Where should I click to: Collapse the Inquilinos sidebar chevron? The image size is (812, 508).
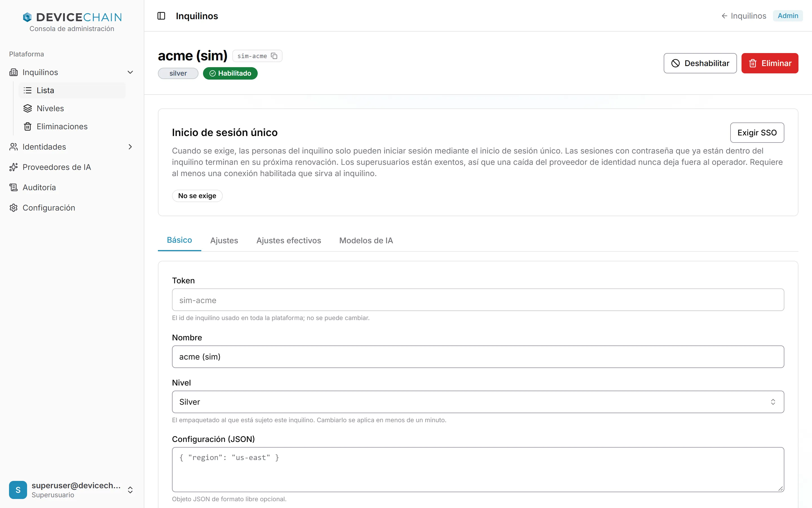pos(130,72)
